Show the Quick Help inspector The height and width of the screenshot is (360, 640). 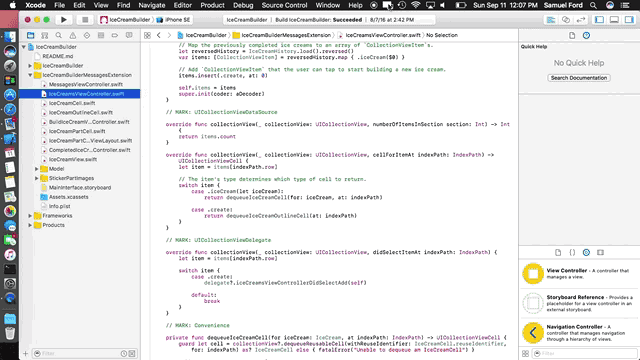coord(586,36)
